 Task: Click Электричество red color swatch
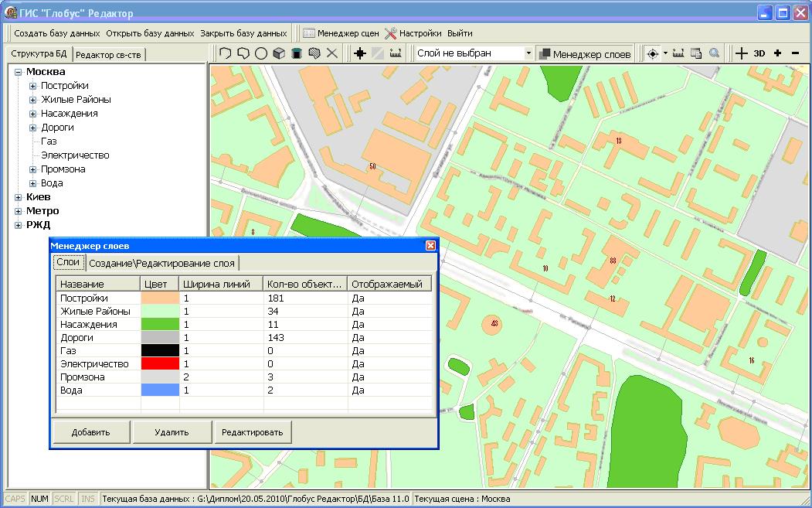pos(160,364)
